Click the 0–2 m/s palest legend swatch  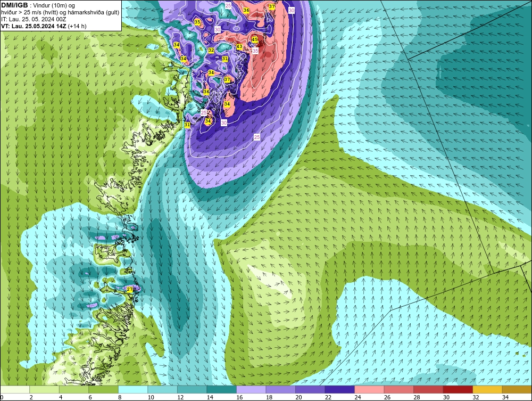(15, 389)
